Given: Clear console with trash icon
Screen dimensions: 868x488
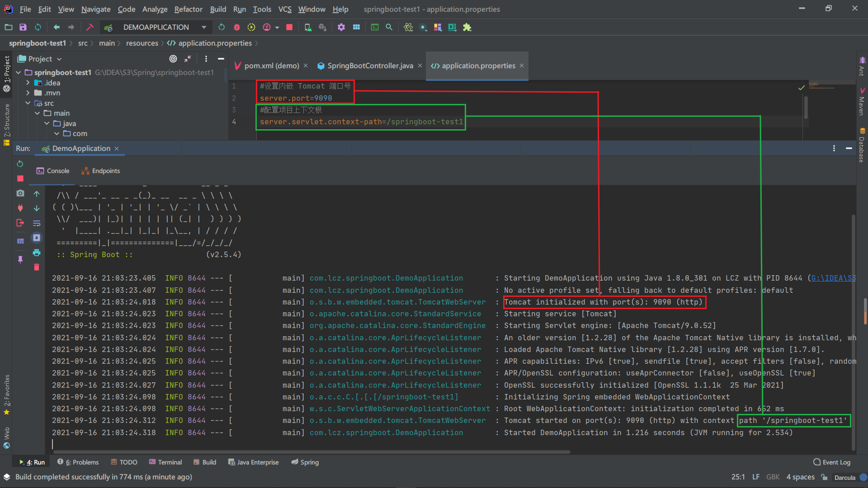Looking at the screenshot, I should tap(37, 267).
